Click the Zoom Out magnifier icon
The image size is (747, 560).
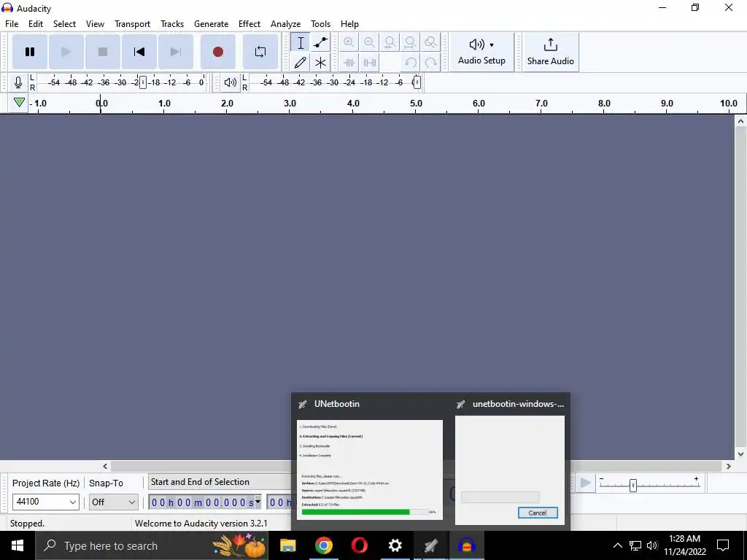click(369, 42)
